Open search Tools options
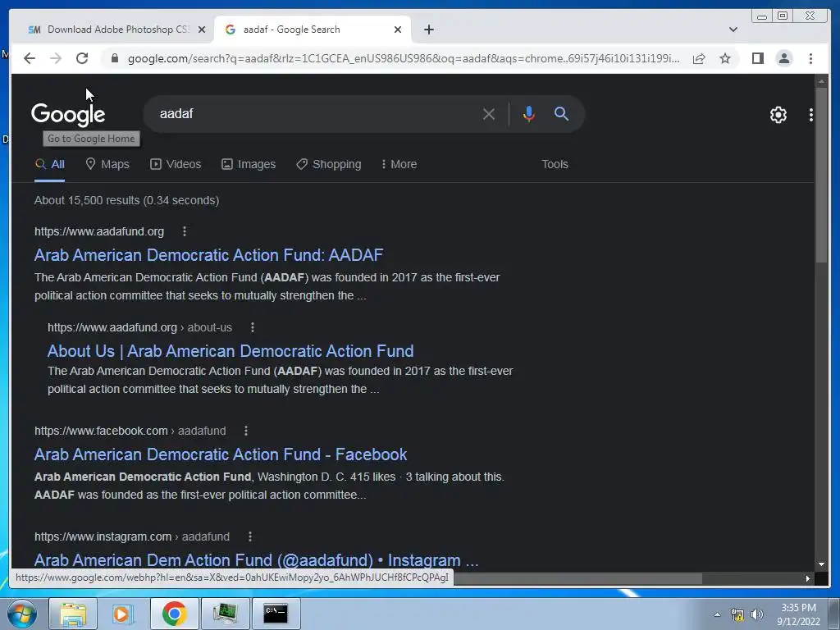 click(x=555, y=164)
